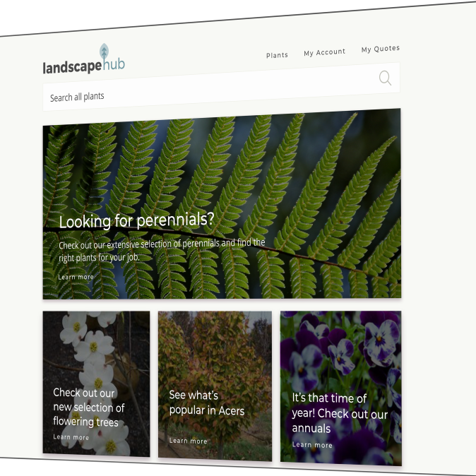Select 'See what's popular in Acers' title
The width and height of the screenshot is (476, 476).
pyautogui.click(x=206, y=403)
